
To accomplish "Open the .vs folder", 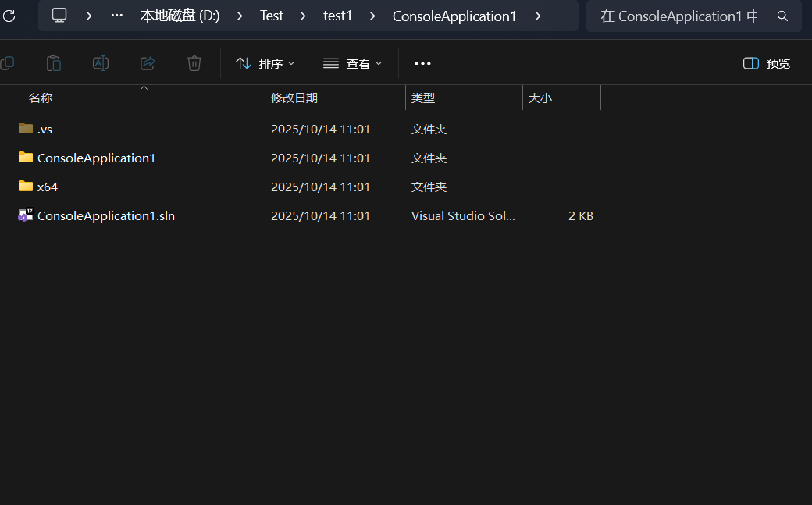I will (x=45, y=129).
